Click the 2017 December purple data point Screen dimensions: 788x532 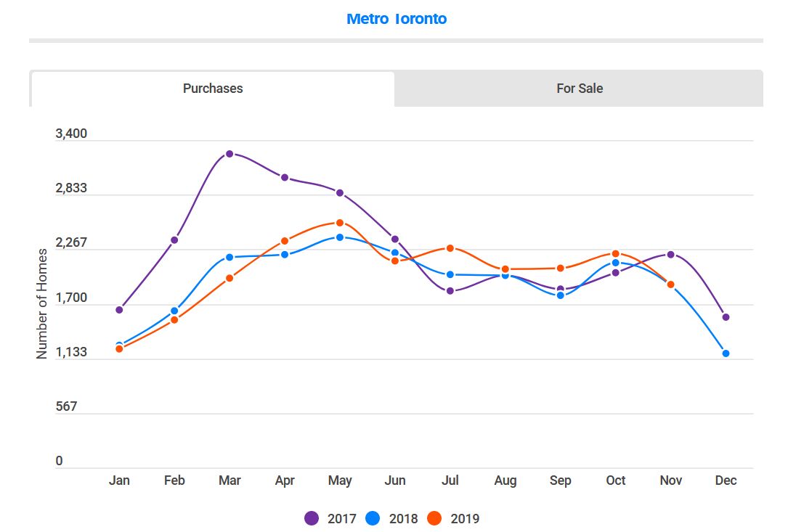pos(726,317)
